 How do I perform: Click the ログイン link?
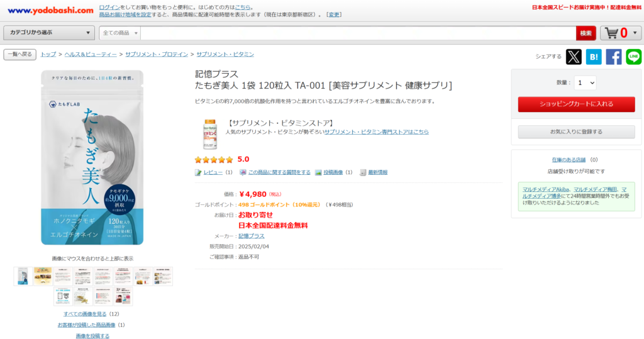[109, 8]
